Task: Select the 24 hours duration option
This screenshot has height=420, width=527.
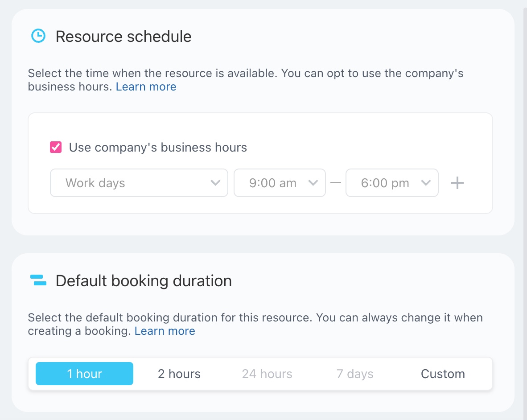Action: pos(267,374)
